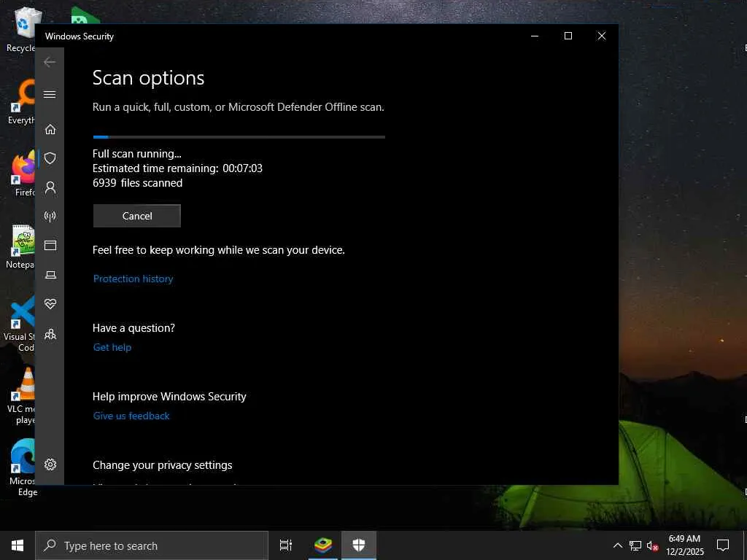Minimize the Windows Security window

(535, 36)
